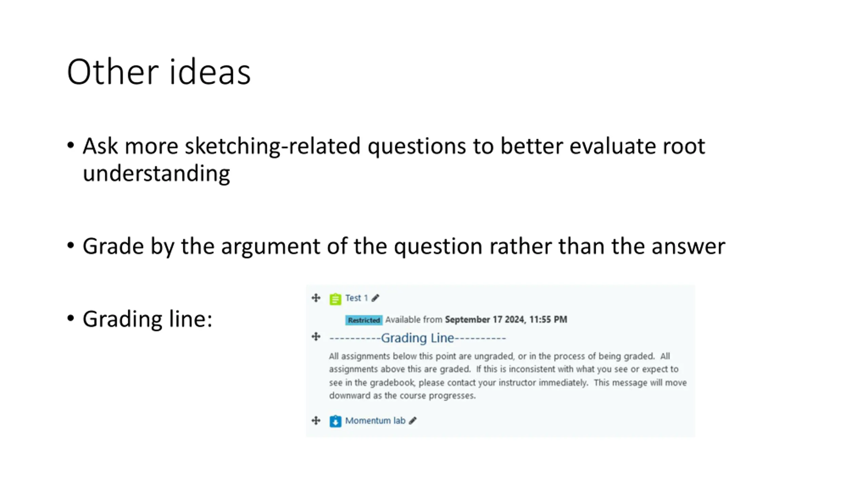Screen dimensions: 868x488
Task: Click the move handle beside Grading Line
Action: coord(316,337)
